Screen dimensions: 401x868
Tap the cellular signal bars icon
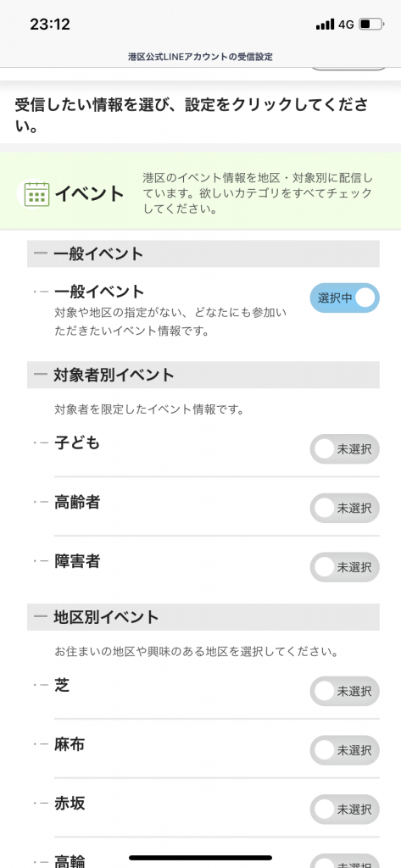coord(325,25)
